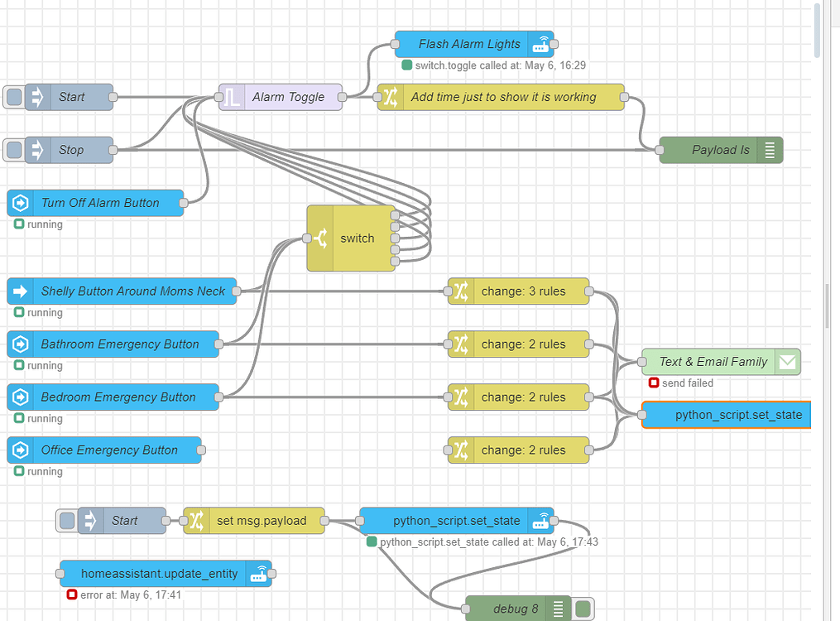Click the Text & Email Family envelope icon
Screen dimensions: 840x621
point(787,362)
